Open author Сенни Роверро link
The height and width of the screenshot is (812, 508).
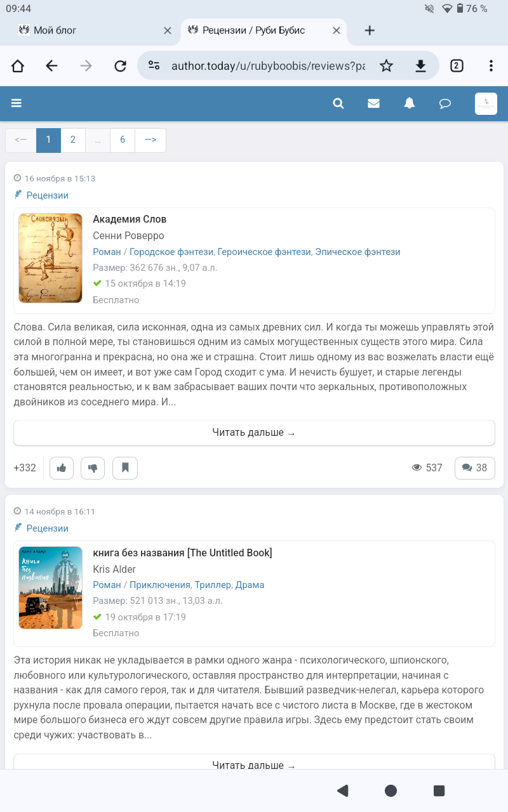pyautogui.click(x=128, y=236)
